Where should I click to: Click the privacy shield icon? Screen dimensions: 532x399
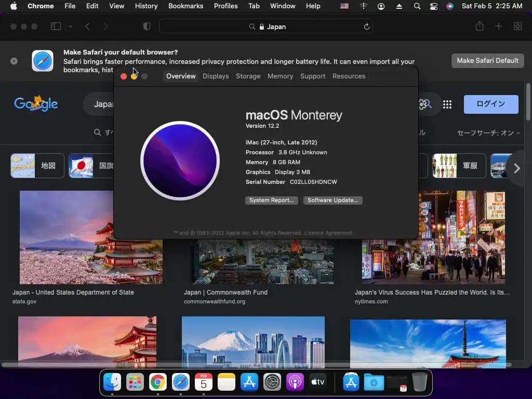(147, 26)
